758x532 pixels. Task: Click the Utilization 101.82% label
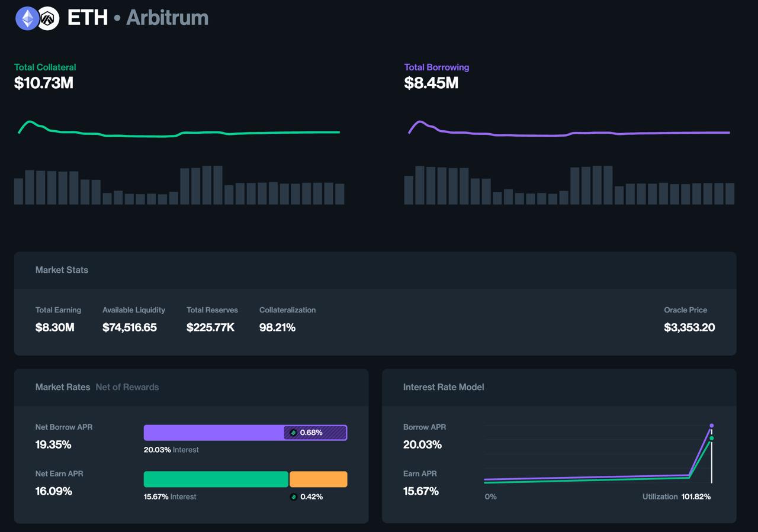(676, 496)
